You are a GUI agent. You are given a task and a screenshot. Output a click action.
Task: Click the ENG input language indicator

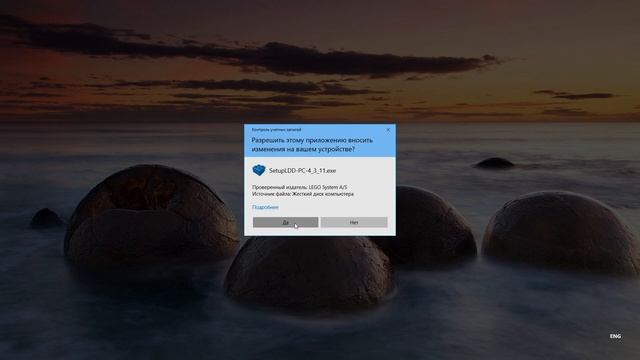click(x=615, y=336)
